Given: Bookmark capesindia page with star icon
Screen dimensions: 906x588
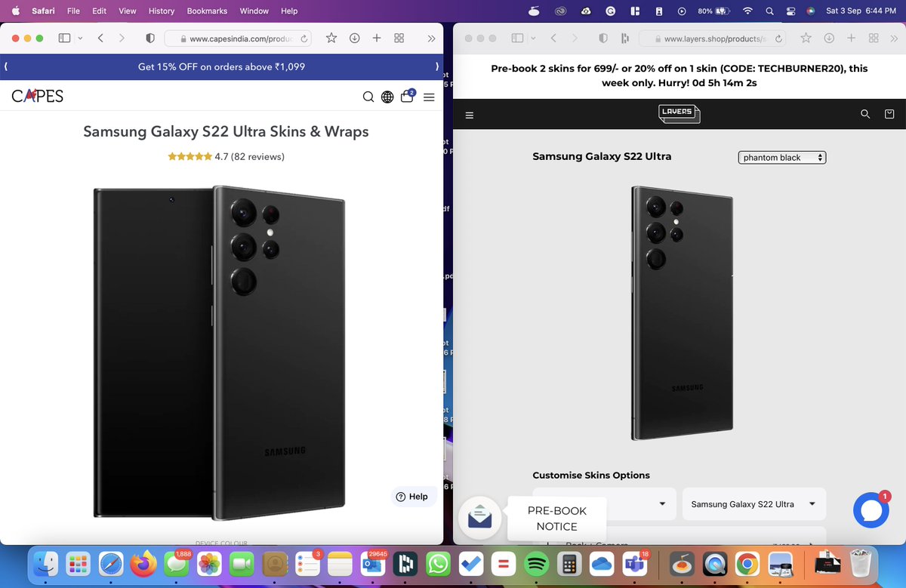Looking at the screenshot, I should (331, 38).
